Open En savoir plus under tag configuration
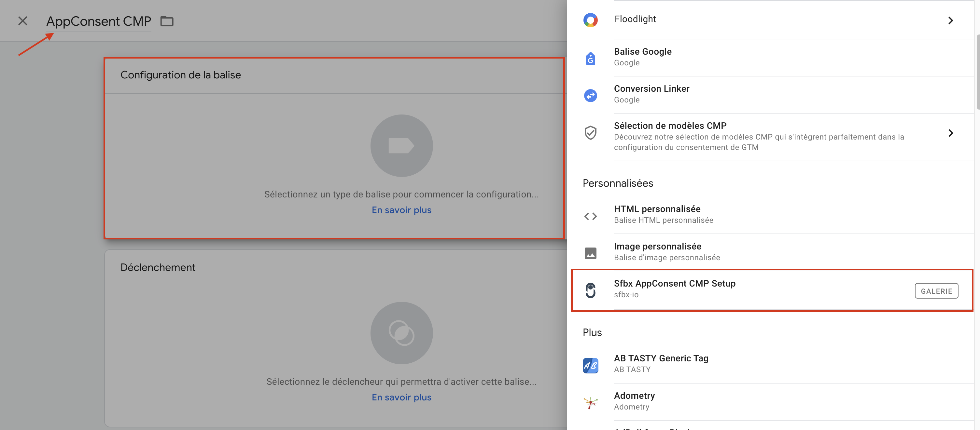This screenshot has height=430, width=980. point(401,210)
